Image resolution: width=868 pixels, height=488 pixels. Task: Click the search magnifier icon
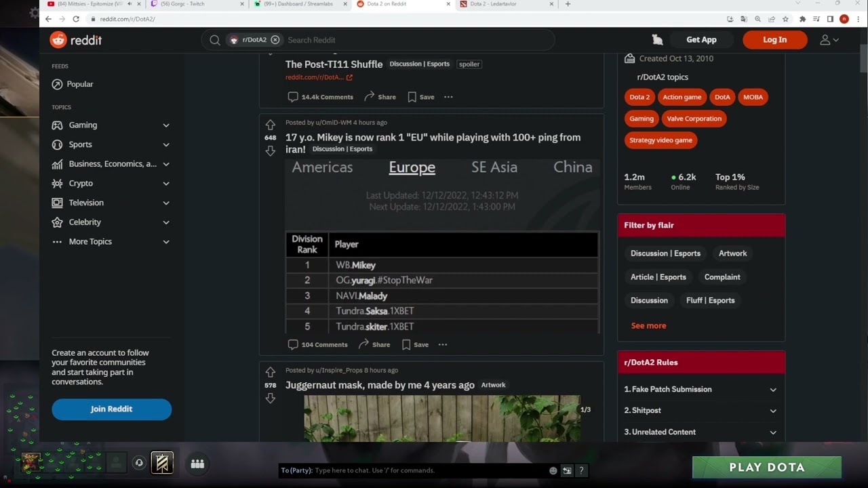(x=214, y=40)
